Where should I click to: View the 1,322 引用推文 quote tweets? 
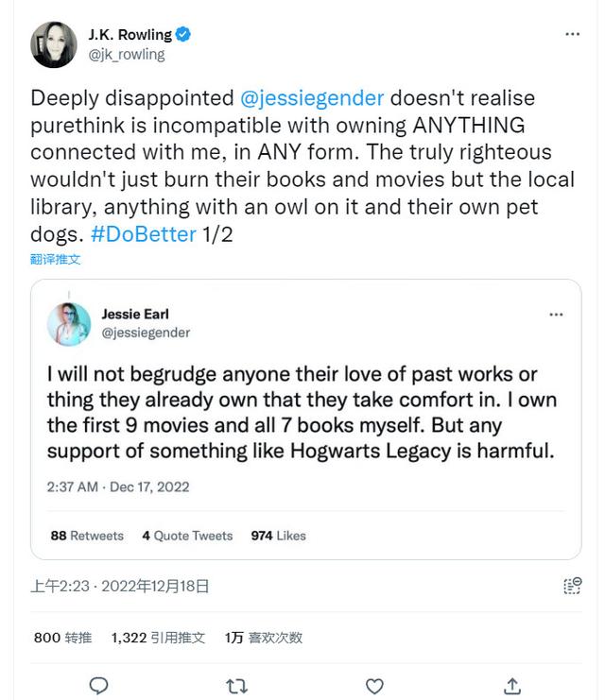click(x=158, y=638)
